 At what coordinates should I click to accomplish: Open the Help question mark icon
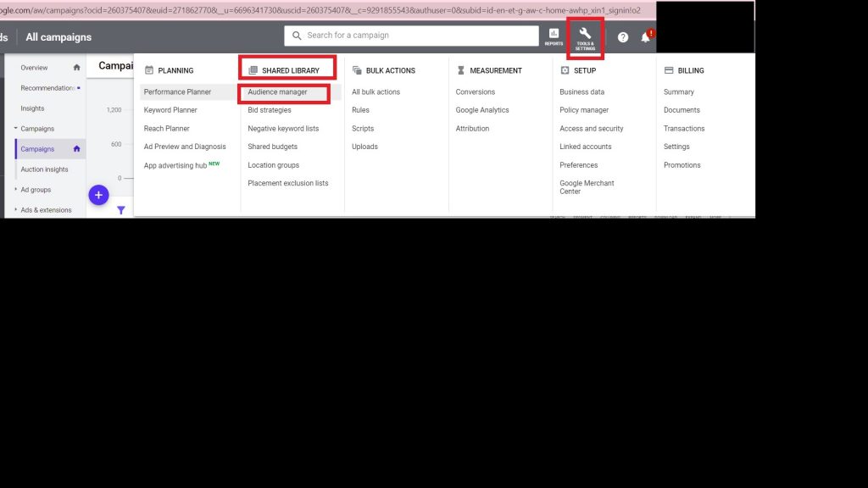(x=623, y=37)
